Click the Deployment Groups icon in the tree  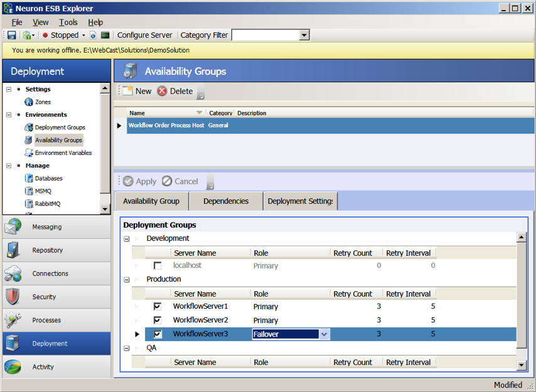coord(29,127)
